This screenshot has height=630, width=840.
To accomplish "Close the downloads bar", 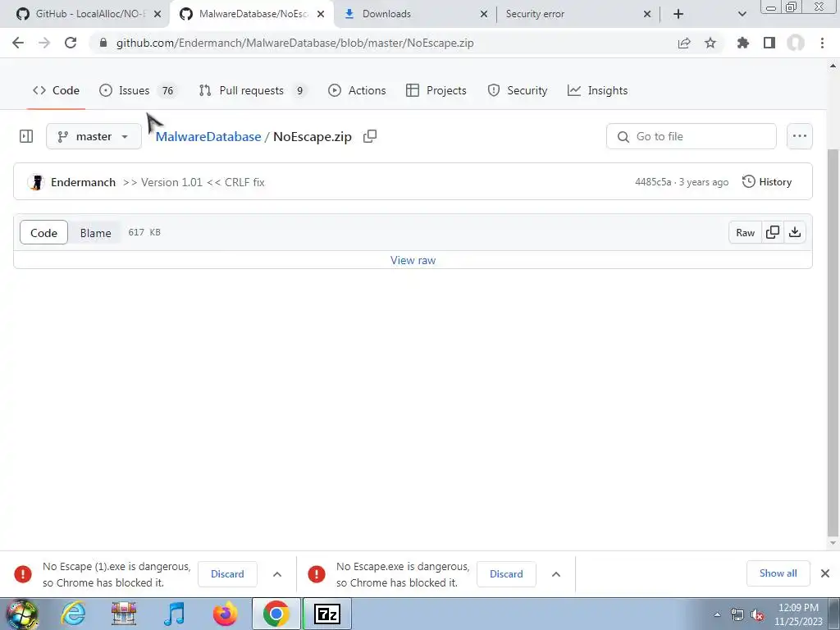I will 825,573.
